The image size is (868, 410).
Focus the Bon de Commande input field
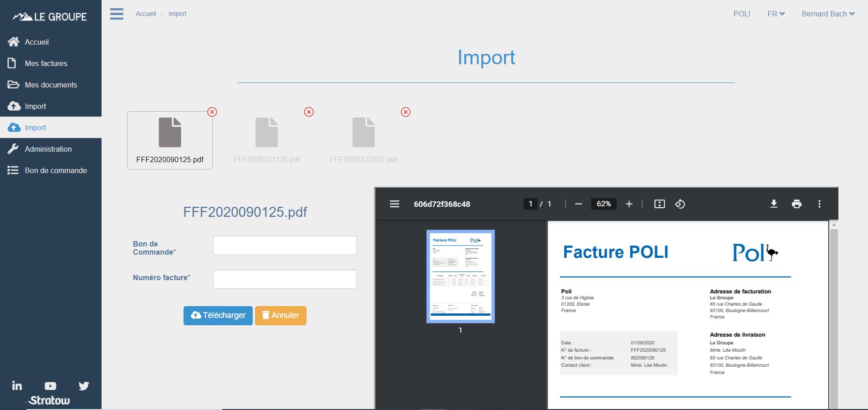(x=285, y=246)
